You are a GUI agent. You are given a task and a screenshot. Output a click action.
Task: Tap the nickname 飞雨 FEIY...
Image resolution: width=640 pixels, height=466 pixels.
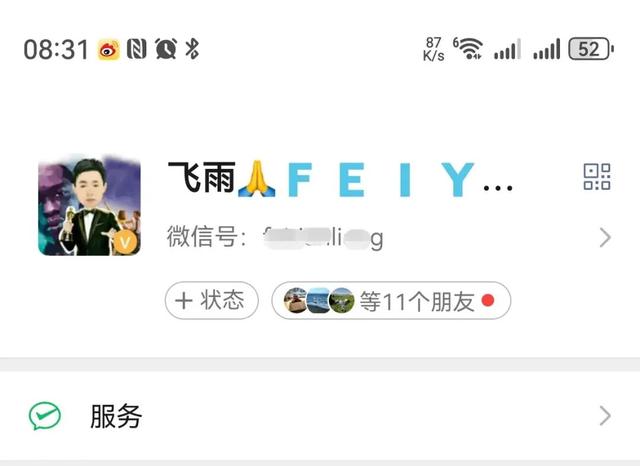tap(340, 179)
